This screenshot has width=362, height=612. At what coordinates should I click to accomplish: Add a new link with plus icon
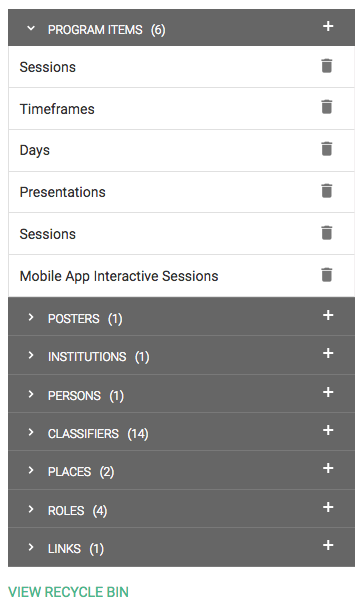coord(328,545)
